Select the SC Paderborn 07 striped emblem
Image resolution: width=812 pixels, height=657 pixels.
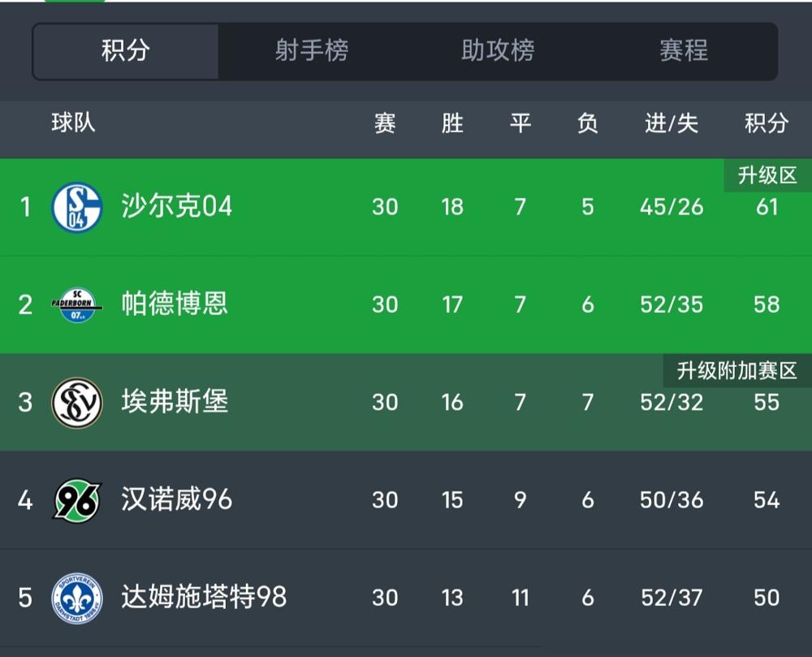[76, 304]
